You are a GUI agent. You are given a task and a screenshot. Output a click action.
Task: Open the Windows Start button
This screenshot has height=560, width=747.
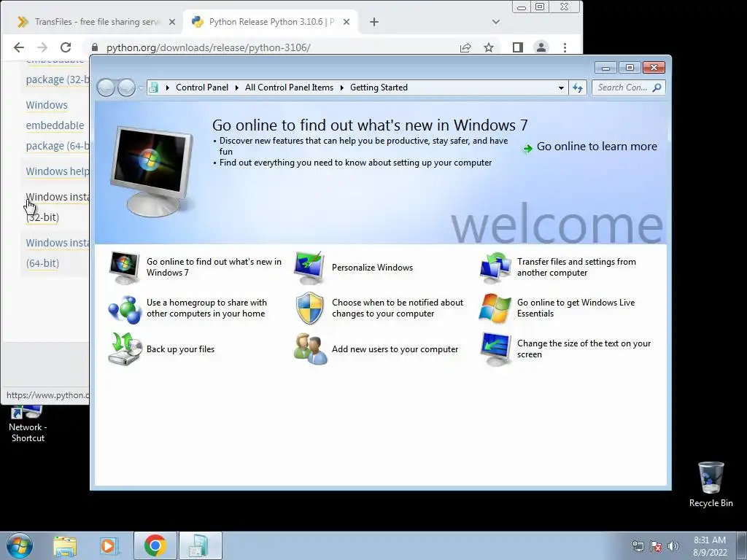(20, 545)
